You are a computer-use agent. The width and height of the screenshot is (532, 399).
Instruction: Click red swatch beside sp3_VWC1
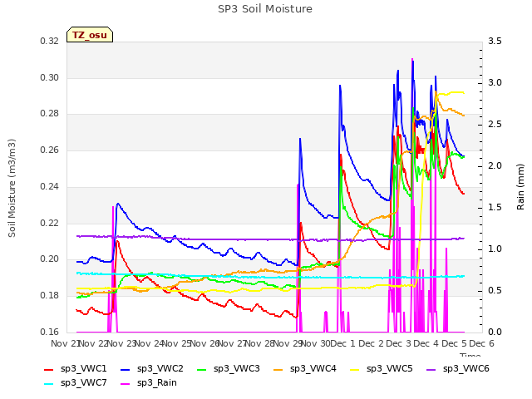(x=49, y=369)
